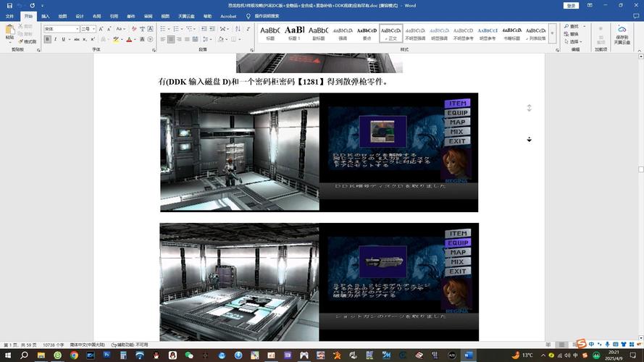644x362 pixels.
Task: Open the font name dropdown
Action: pos(78,29)
